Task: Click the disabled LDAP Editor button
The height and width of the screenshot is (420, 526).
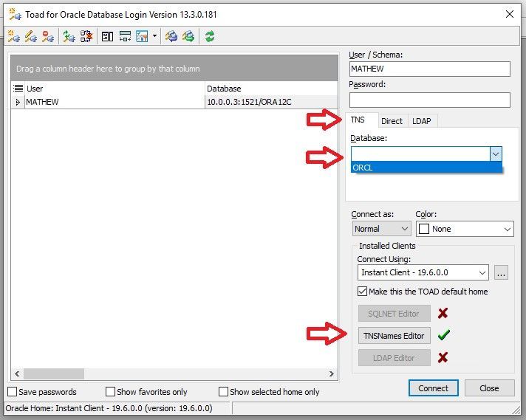Action: click(394, 358)
